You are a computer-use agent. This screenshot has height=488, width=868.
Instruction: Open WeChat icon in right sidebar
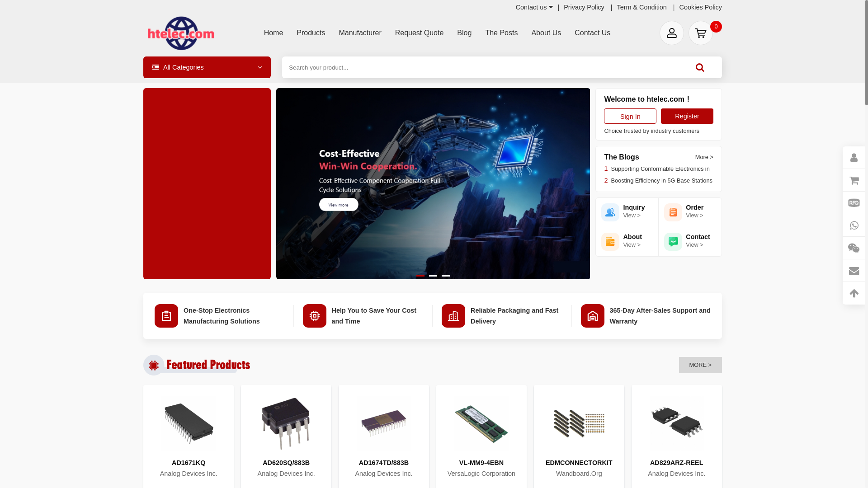854,248
